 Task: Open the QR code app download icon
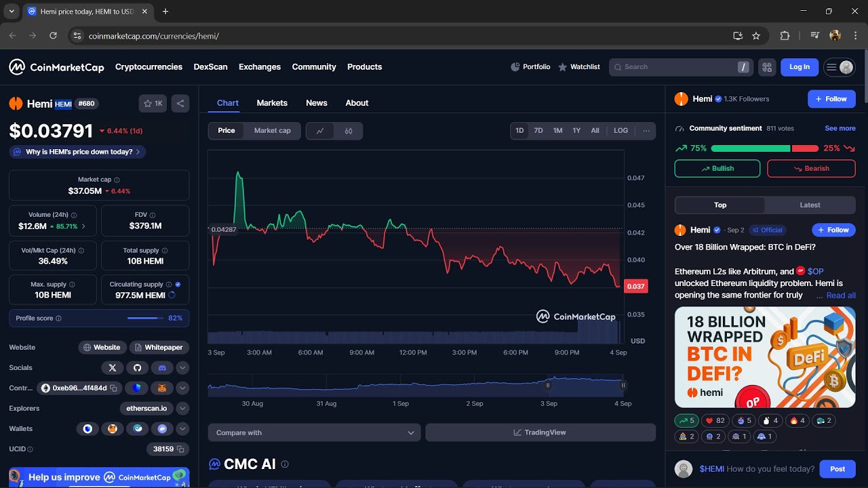pyautogui.click(x=767, y=67)
